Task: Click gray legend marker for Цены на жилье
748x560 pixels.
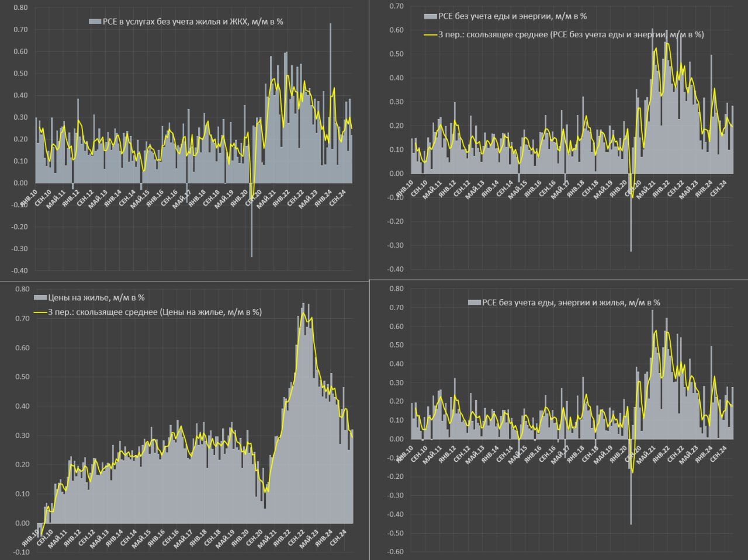Action: tap(40, 297)
